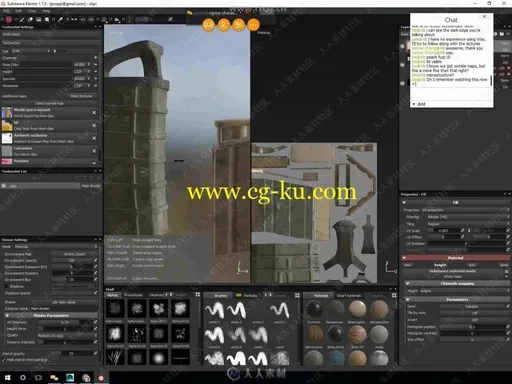Open the File menu
Image resolution: width=512 pixels, height=384 pixels.
pyautogui.click(x=6, y=11)
